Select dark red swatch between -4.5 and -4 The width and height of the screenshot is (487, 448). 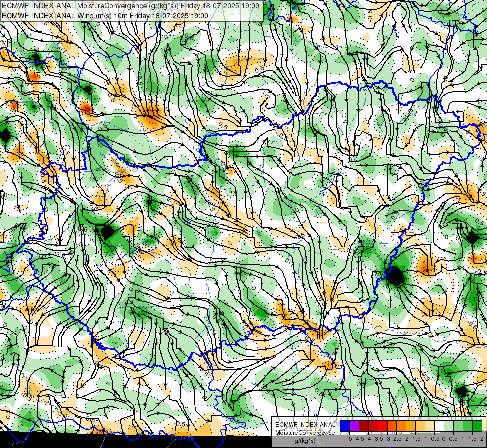364,426
